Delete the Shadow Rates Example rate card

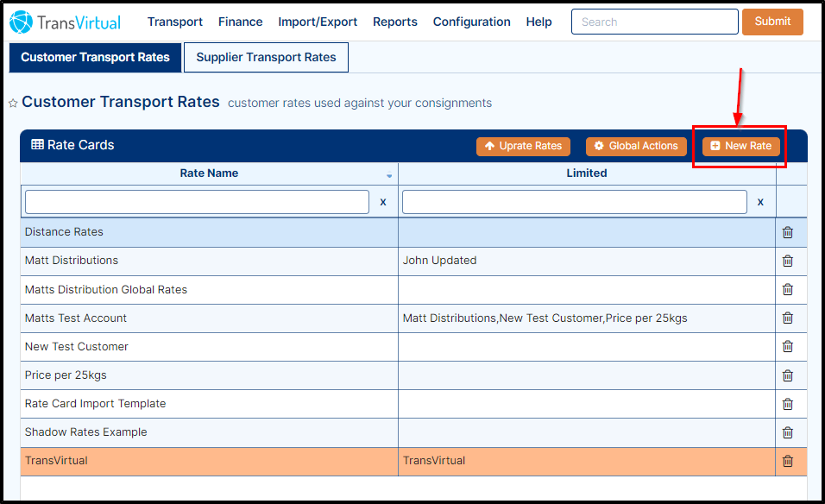tap(788, 432)
